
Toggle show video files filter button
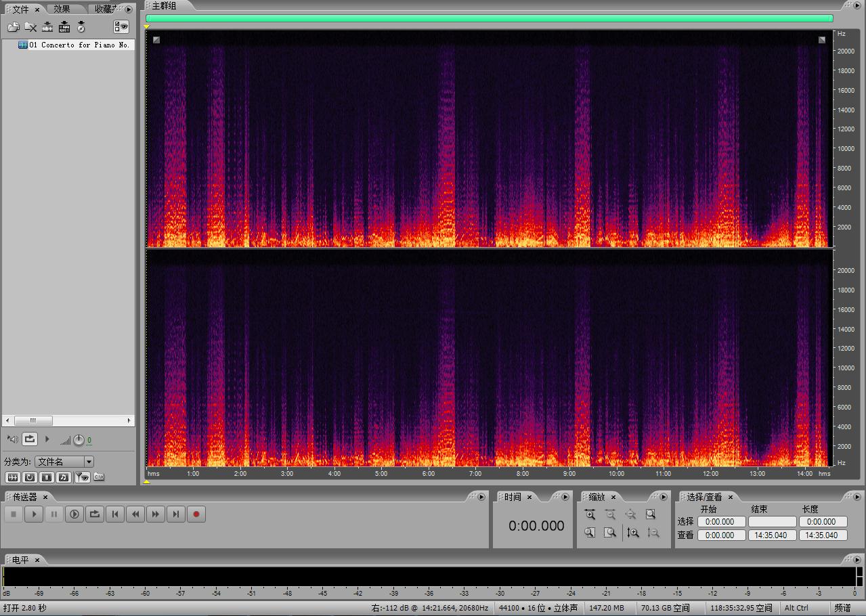(47, 477)
